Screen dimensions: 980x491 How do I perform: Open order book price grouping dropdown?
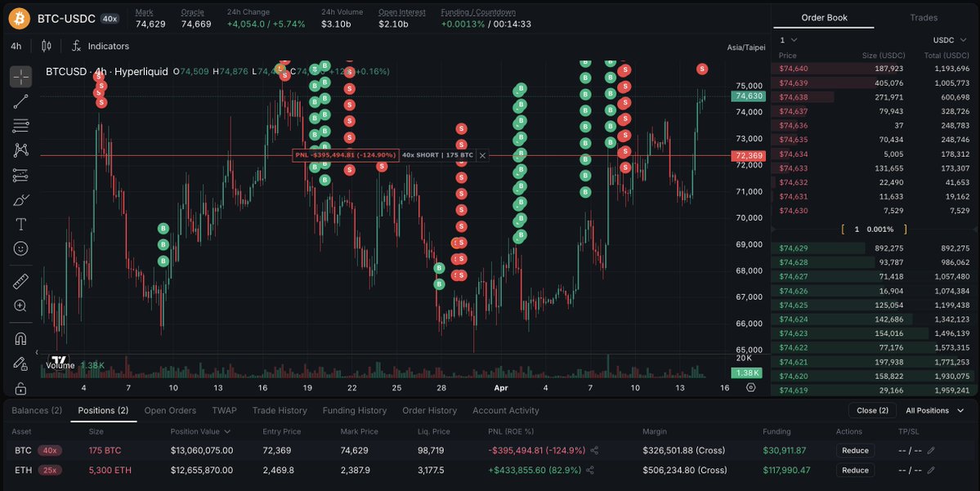[788, 40]
